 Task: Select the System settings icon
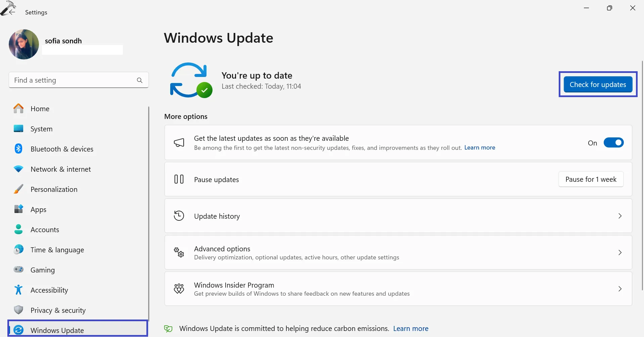(x=18, y=129)
